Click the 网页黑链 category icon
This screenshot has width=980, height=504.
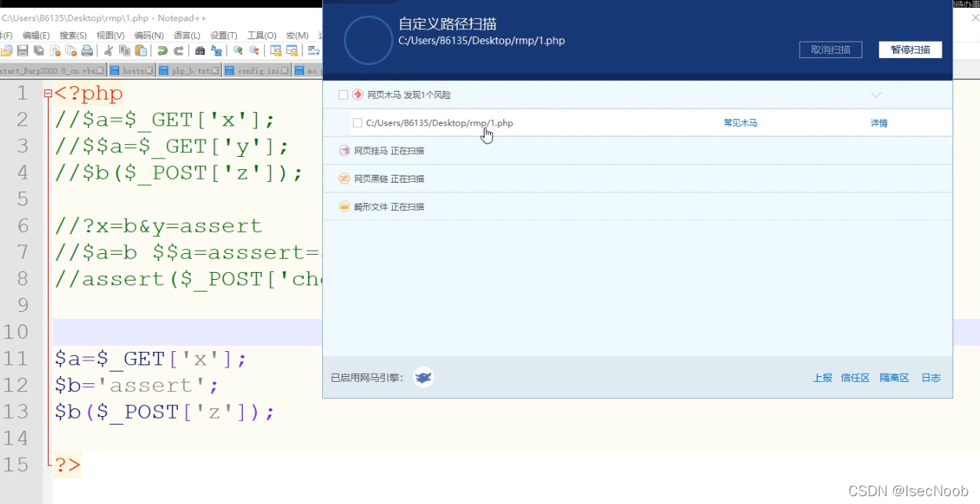pos(343,179)
